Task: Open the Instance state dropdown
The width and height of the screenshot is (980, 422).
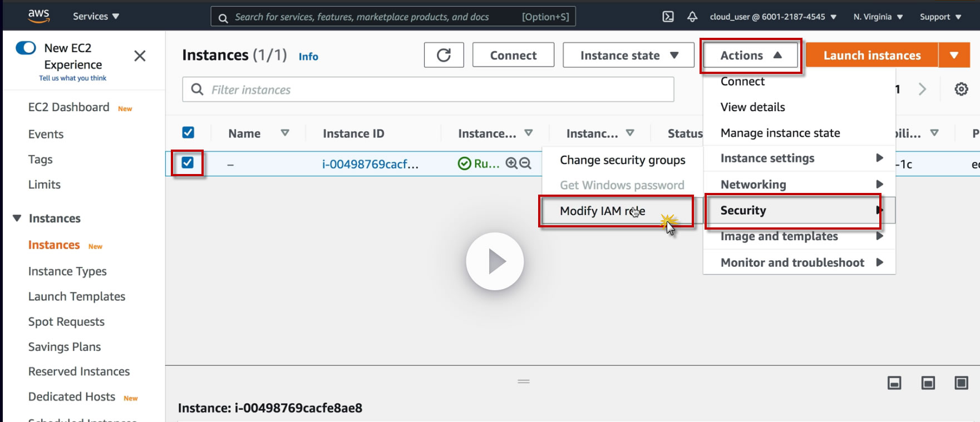Action: 629,55
